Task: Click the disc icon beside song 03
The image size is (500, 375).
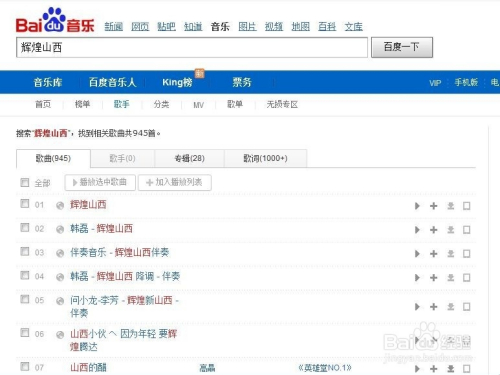Action: (60, 254)
